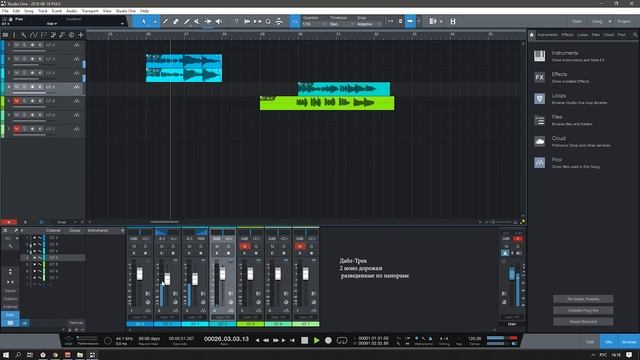Open the Quantize panel Q icon
This screenshot has height=360, width=640.
(268, 21)
